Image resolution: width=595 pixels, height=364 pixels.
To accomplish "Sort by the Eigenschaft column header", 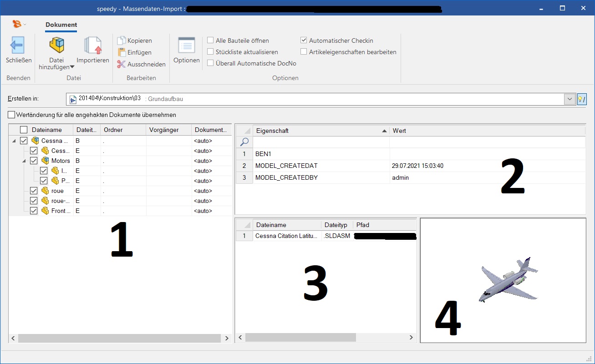I will tap(319, 131).
